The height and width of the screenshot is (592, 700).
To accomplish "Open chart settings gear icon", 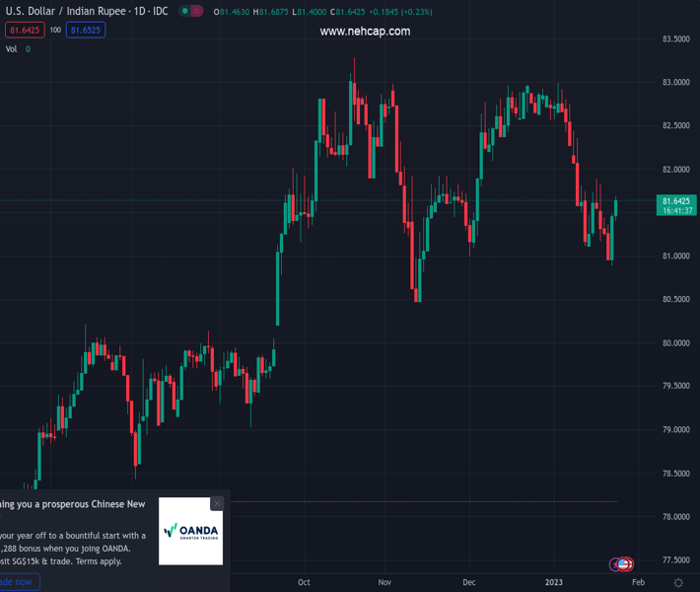I will [678, 582].
